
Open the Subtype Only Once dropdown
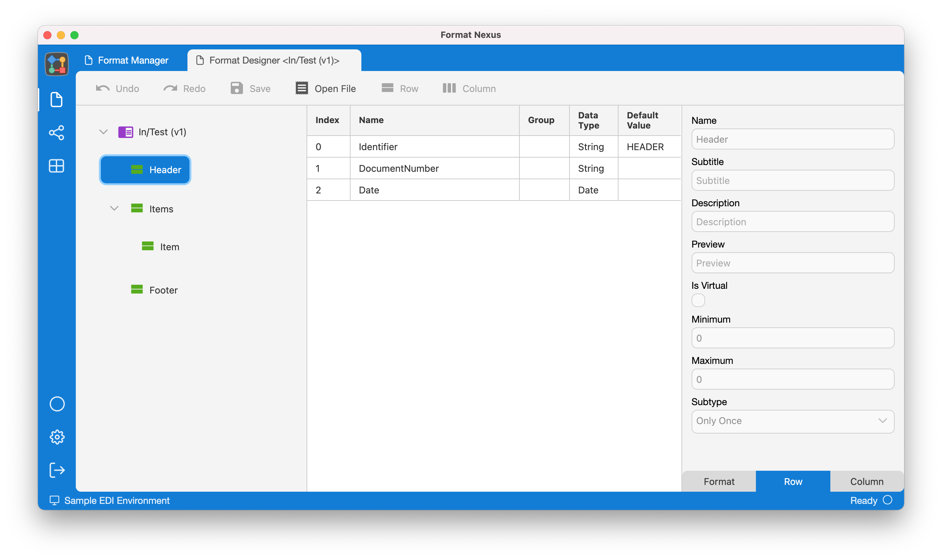pos(792,421)
